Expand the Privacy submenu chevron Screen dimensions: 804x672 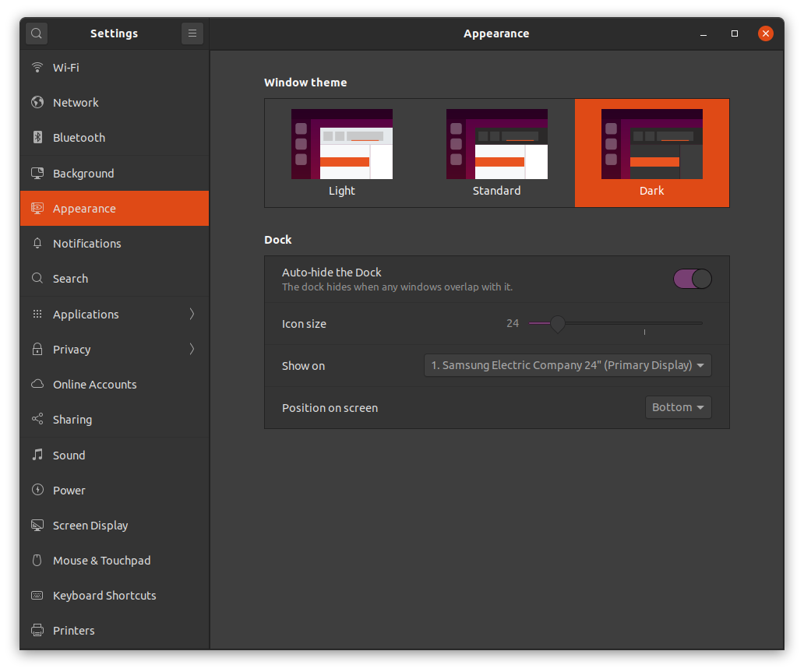point(192,349)
